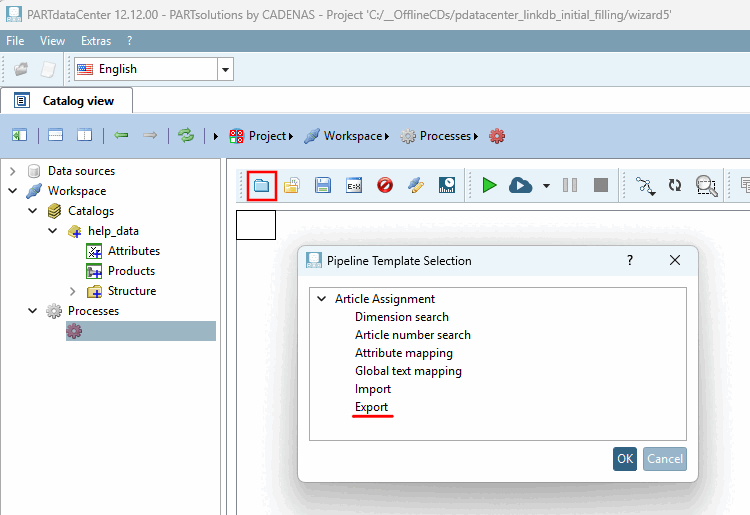Select the unnamed process gear item
This screenshot has height=515, width=750.
[x=141, y=331]
